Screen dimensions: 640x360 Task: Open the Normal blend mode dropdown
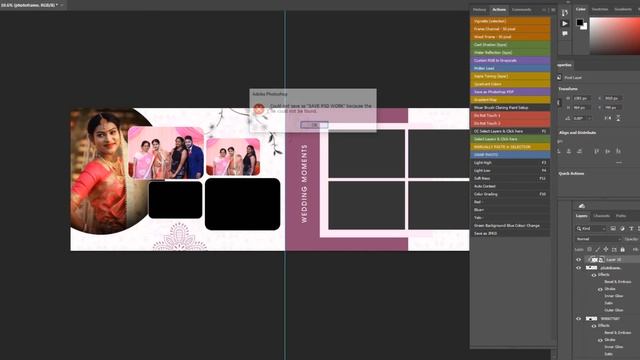coord(598,239)
